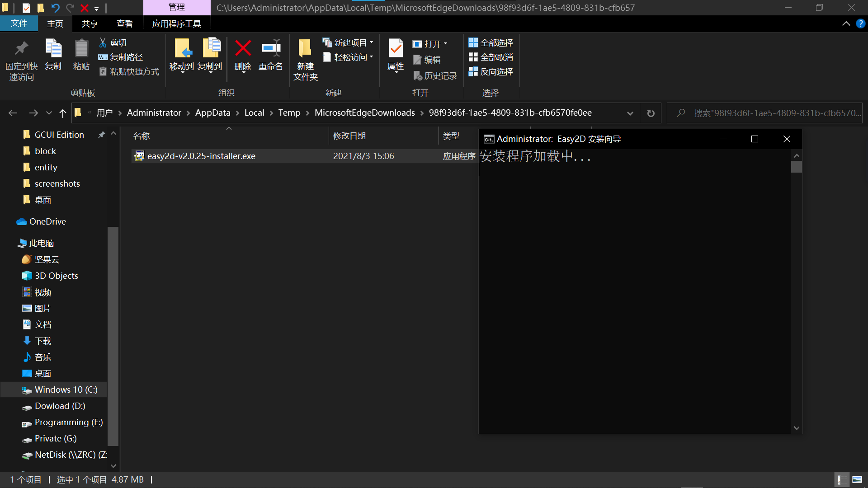The height and width of the screenshot is (488, 868).
Task: Click Paste shortcut (粘贴快捷方式)
Action: [x=129, y=71]
